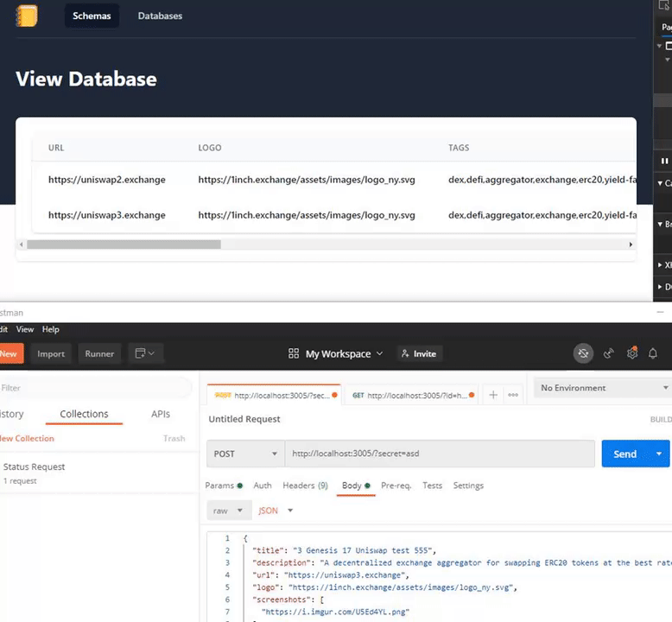The width and height of the screenshot is (672, 622).
Task: Click the orange New button in Postman
Action: click(10, 353)
